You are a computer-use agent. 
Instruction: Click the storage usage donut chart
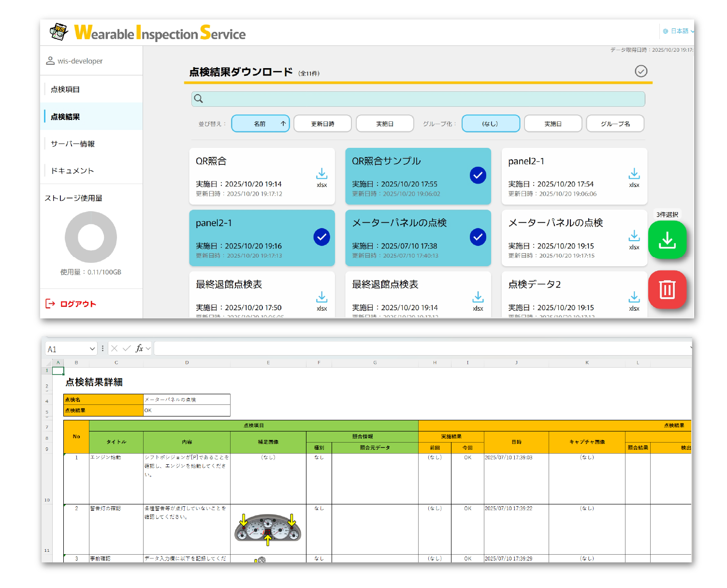tap(91, 237)
